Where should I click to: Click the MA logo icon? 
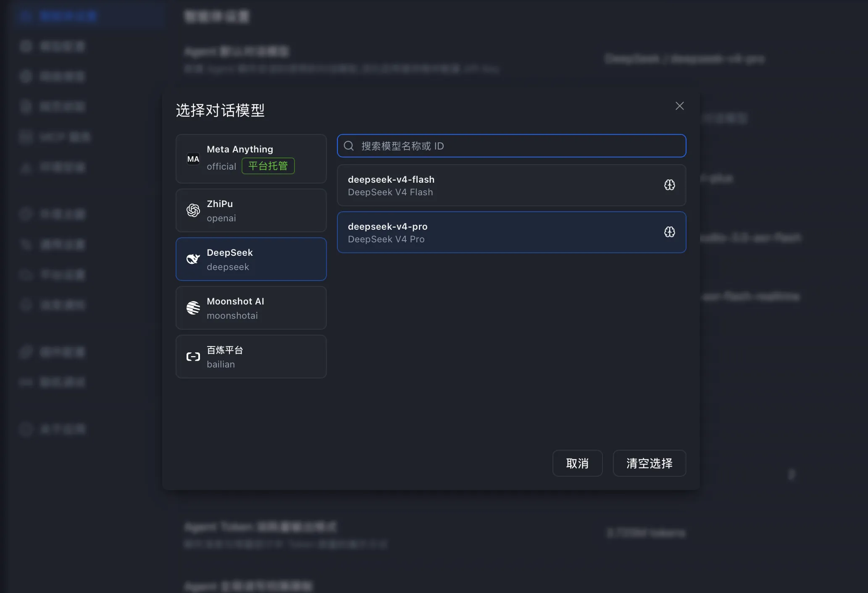point(193,159)
